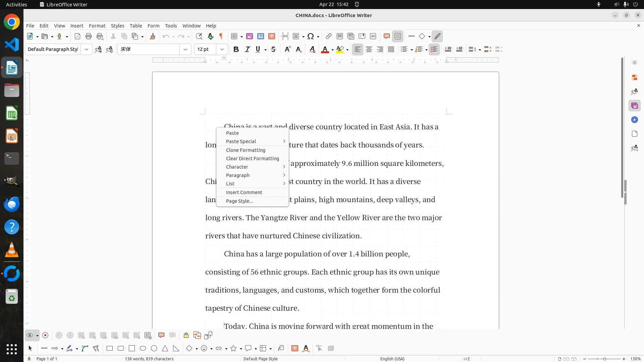Click the Insert Special Character omega icon
644x362 pixels.
point(311,37)
